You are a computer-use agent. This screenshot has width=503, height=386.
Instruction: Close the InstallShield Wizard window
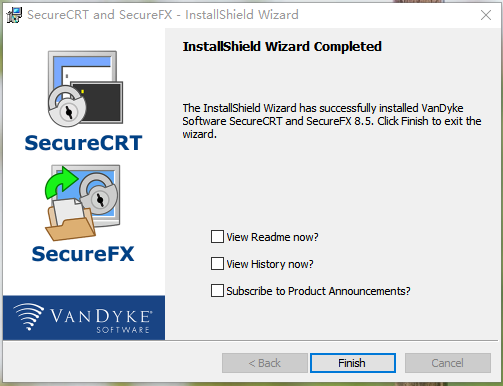[486, 15]
